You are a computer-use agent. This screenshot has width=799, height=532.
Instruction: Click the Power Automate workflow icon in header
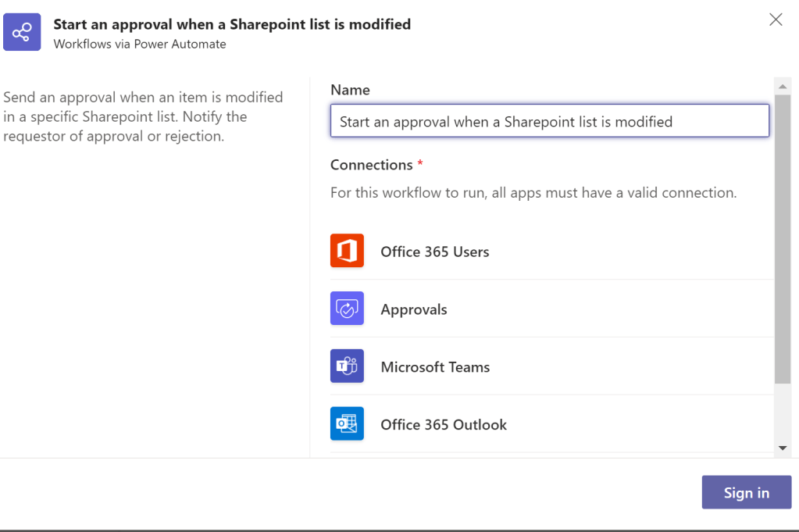(22, 32)
